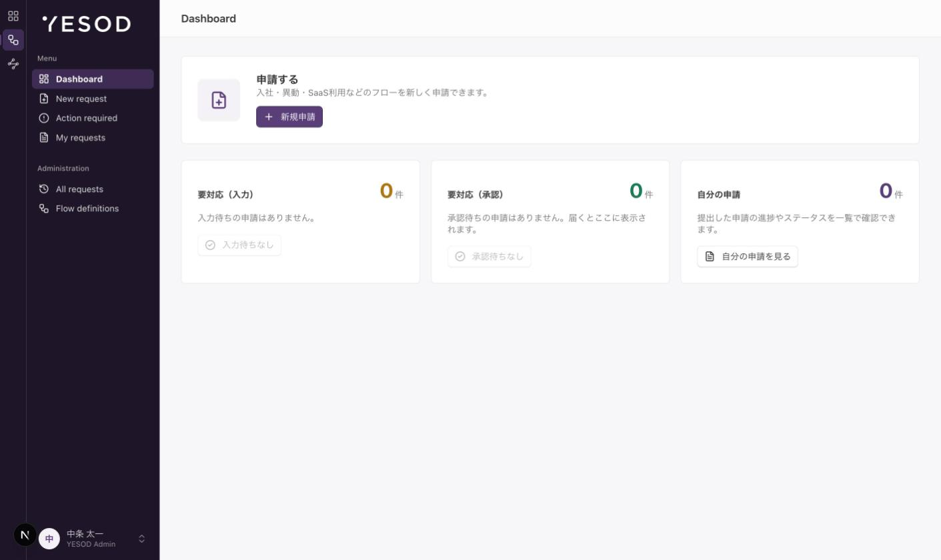941x560 pixels.
Task: Click the 新規申請 button
Action: [x=289, y=117]
